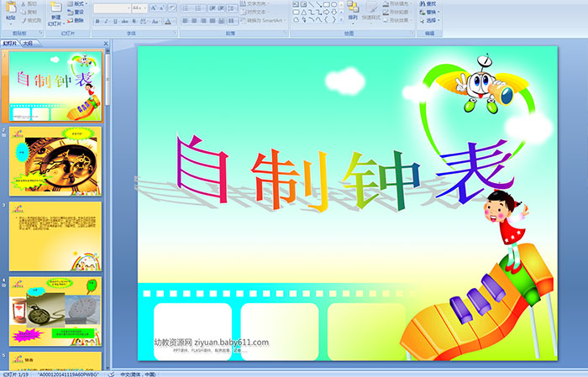Click the increase font size icon
The height and width of the screenshot is (377, 588).
tap(152, 8)
